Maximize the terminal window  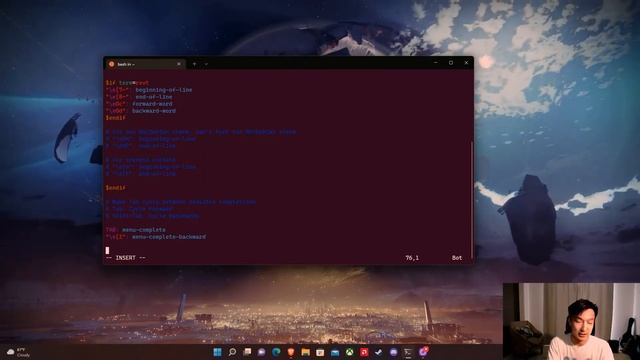[451, 63]
